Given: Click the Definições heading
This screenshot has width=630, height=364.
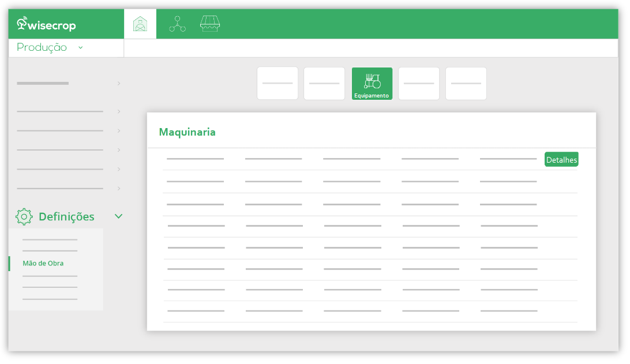Looking at the screenshot, I should pyautogui.click(x=66, y=217).
